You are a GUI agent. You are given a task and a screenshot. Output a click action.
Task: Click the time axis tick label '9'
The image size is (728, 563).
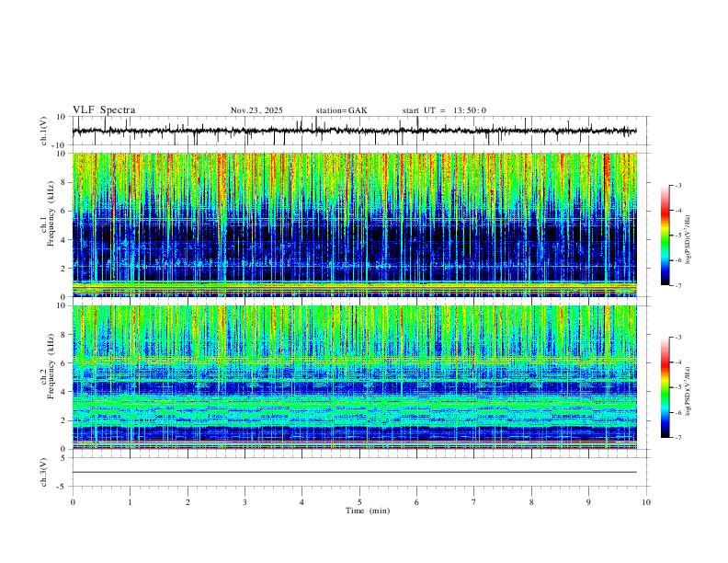click(x=588, y=502)
